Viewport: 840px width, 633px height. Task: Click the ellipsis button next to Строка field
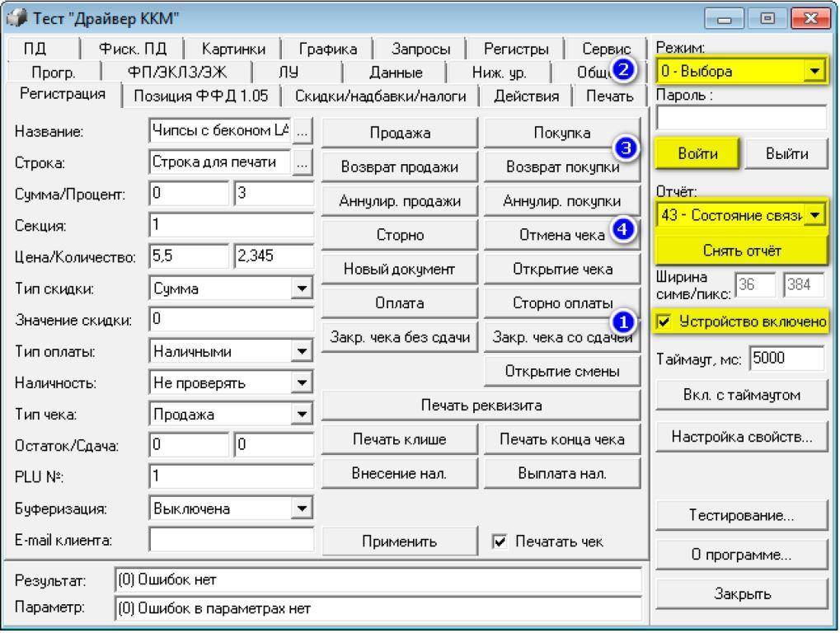303,163
